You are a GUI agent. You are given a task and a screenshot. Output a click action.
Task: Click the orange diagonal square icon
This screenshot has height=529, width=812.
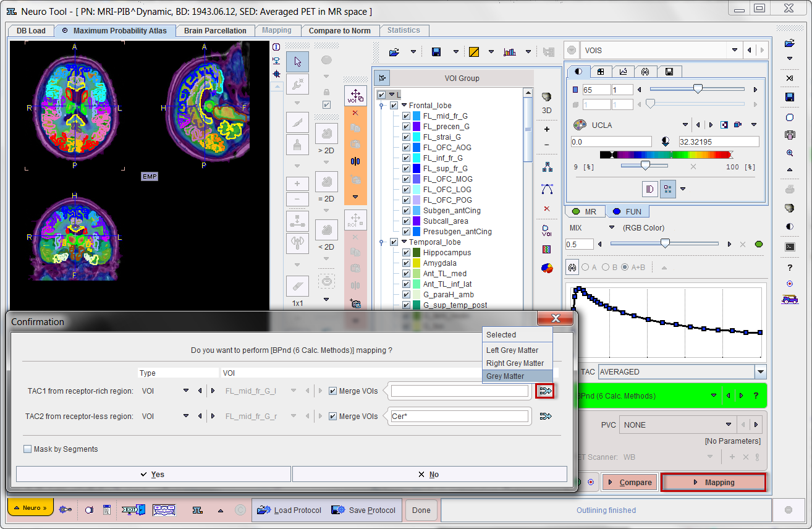point(474,52)
